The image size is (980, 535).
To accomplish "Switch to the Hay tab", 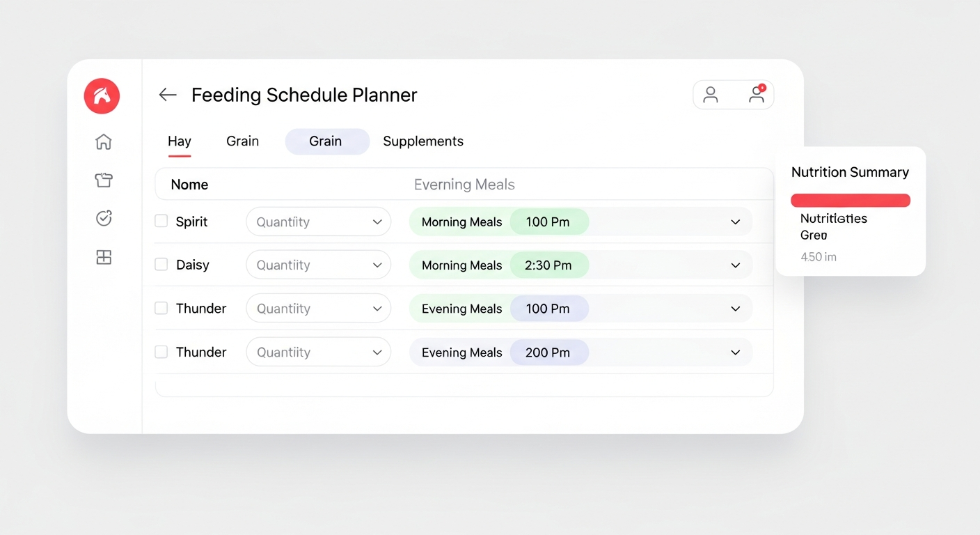I will click(180, 141).
